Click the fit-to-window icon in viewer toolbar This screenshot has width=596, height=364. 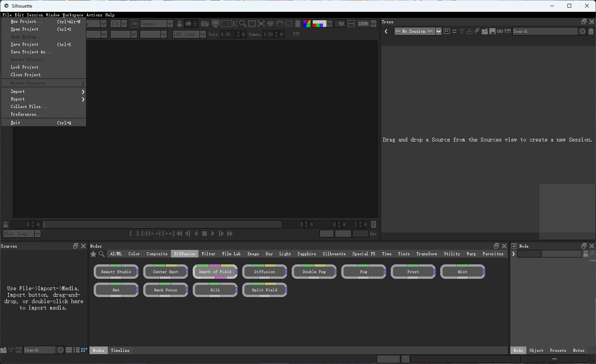coord(261,24)
